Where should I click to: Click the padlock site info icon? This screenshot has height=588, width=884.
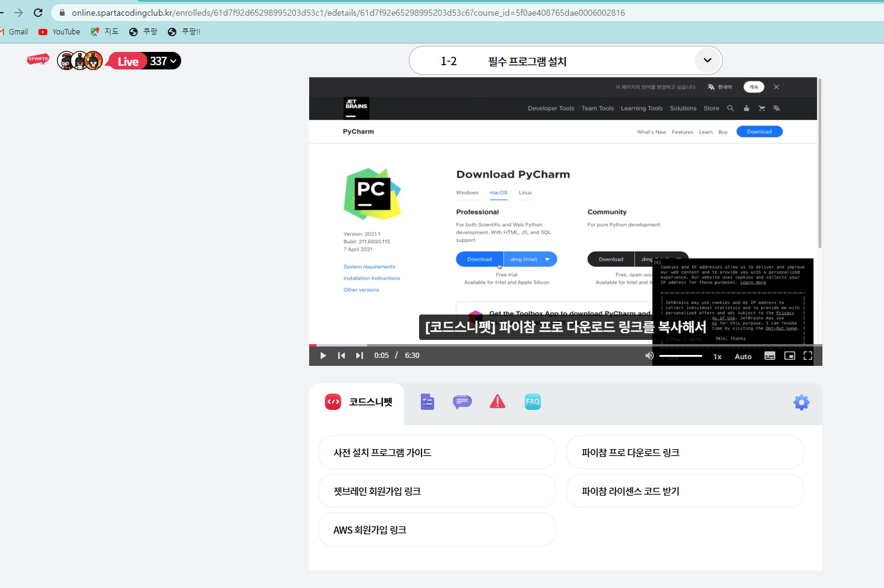pos(62,13)
